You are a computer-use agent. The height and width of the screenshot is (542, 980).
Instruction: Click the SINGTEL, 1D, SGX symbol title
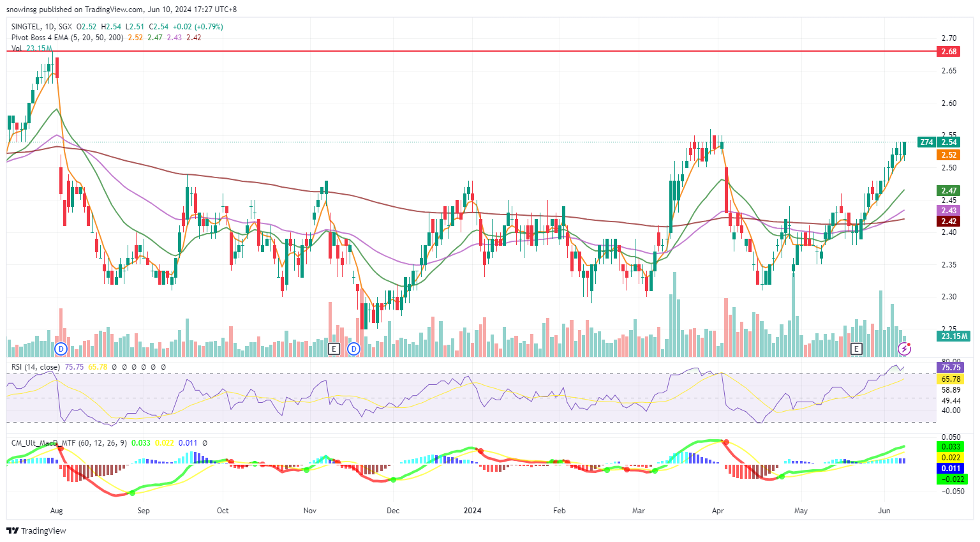[x=41, y=27]
